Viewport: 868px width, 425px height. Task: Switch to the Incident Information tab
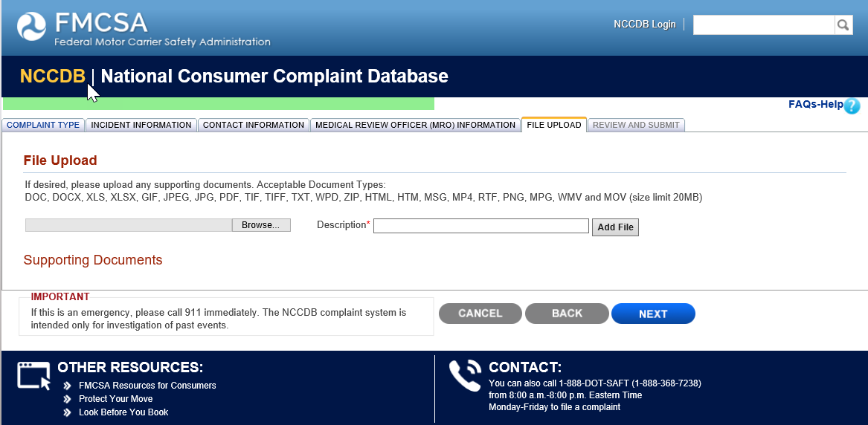141,125
